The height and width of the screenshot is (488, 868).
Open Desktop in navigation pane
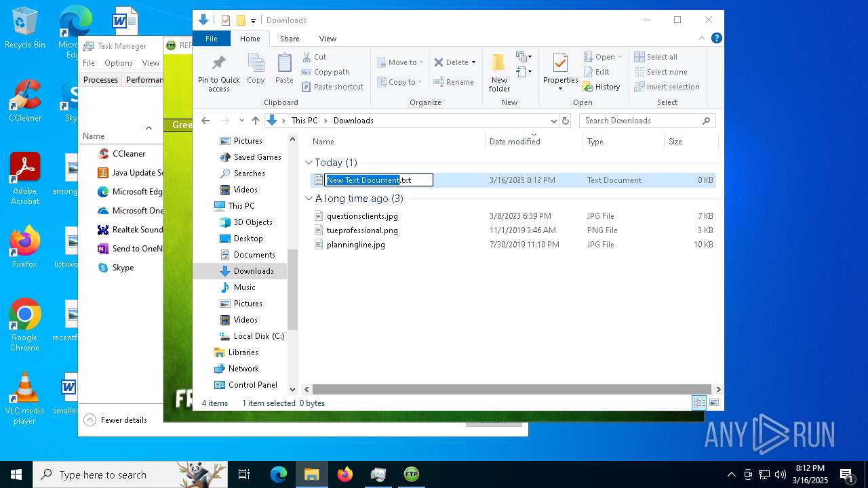[248, 239]
